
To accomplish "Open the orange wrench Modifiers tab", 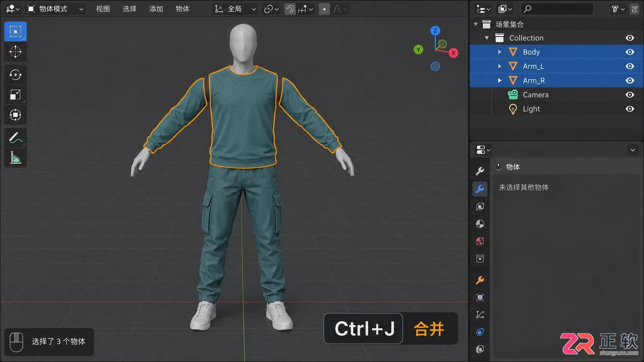I will pos(480,280).
